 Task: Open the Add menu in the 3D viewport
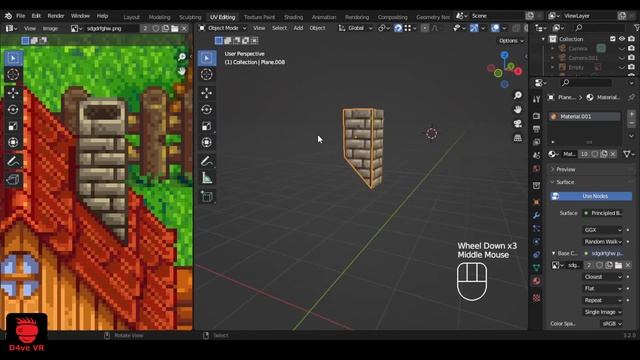coord(298,28)
